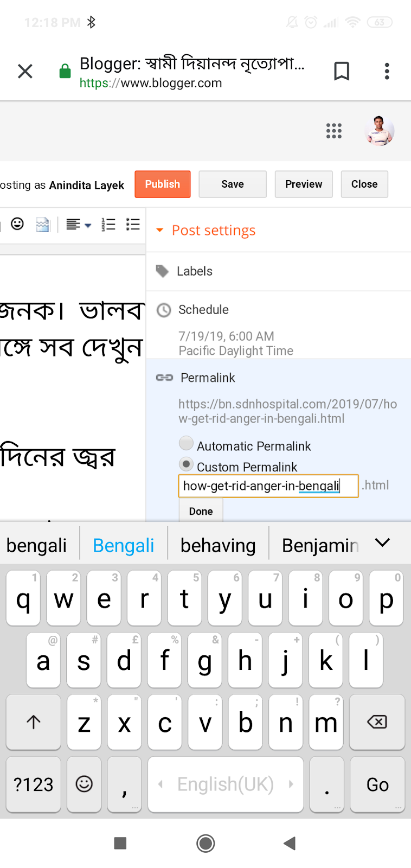Click the orange Publish button
This screenshot has height=868, width=411.
coord(163,184)
